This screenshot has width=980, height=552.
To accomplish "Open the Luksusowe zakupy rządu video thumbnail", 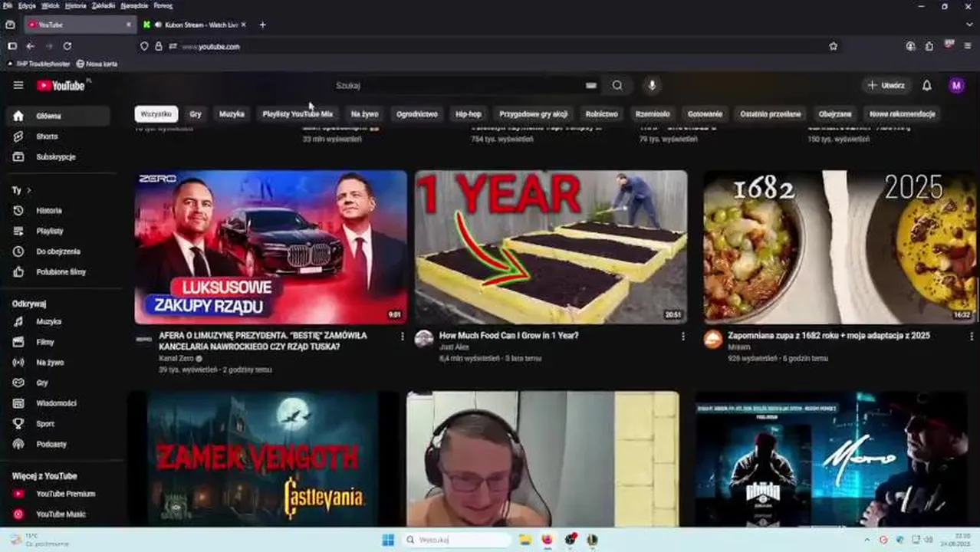I will (271, 247).
